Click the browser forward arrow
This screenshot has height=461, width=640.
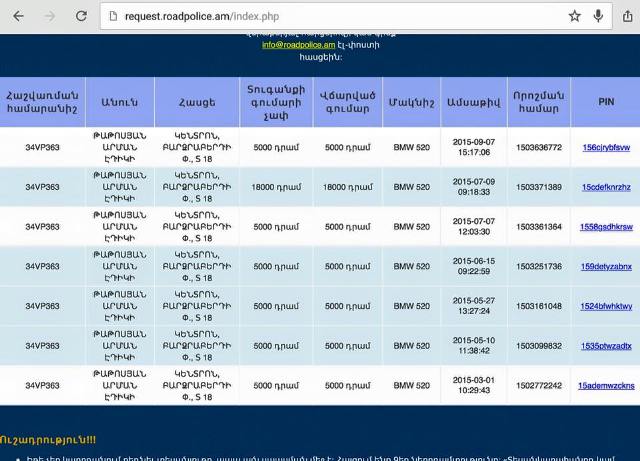point(50,16)
